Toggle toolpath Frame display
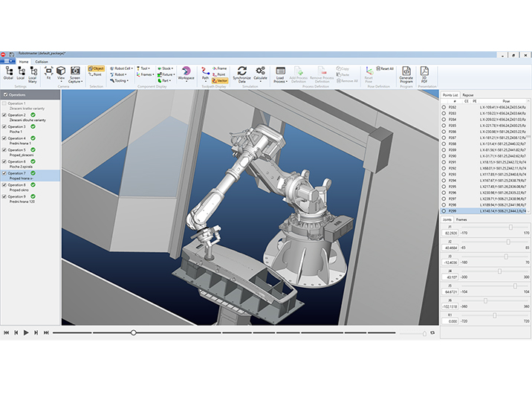The image size is (532, 403). 219,68
